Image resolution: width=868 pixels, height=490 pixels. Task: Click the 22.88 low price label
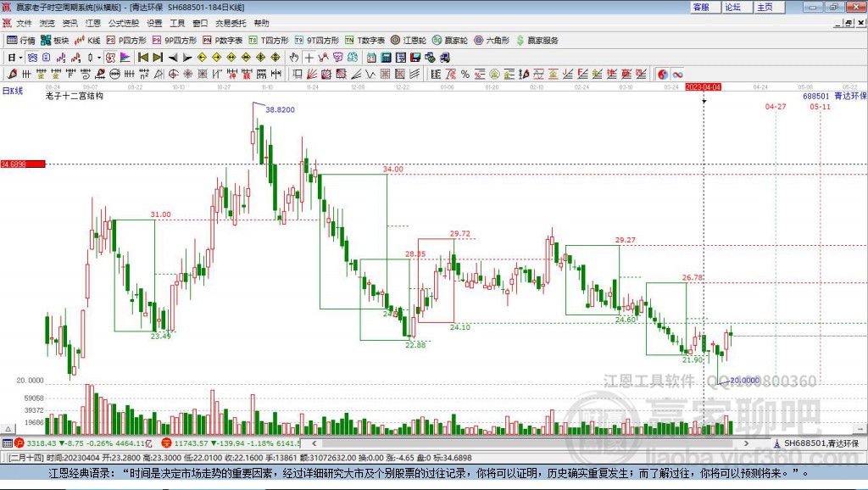[415, 344]
